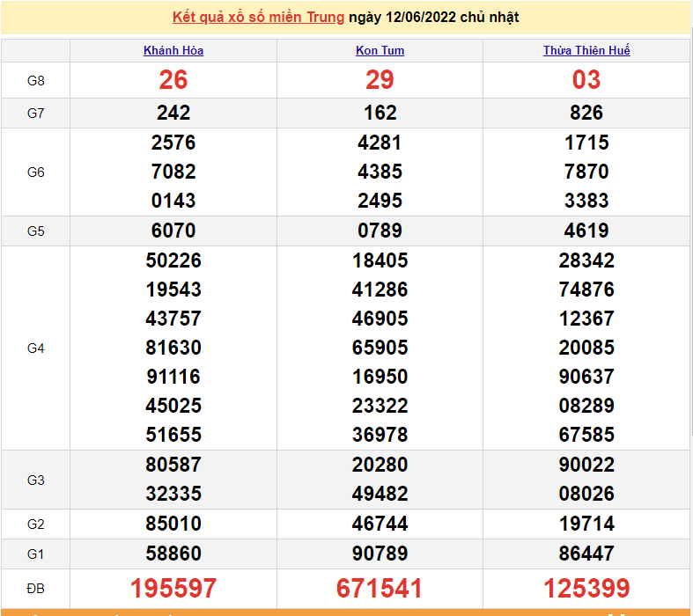The width and height of the screenshot is (693, 616).
Task: Click the G1 number 58860
Action: tap(173, 554)
